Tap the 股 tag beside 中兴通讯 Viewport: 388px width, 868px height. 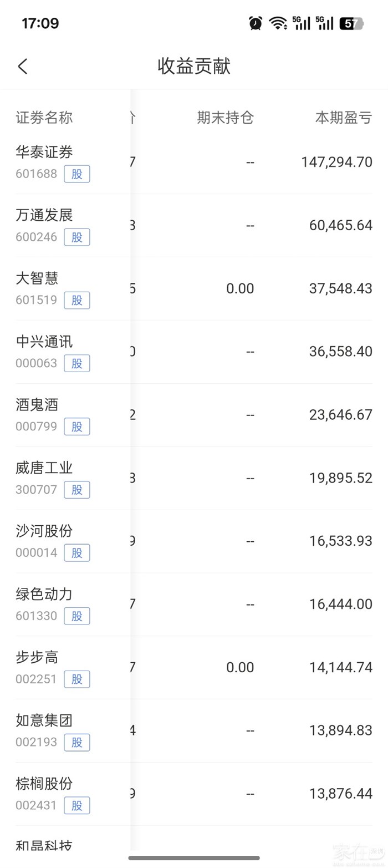pyautogui.click(x=76, y=364)
